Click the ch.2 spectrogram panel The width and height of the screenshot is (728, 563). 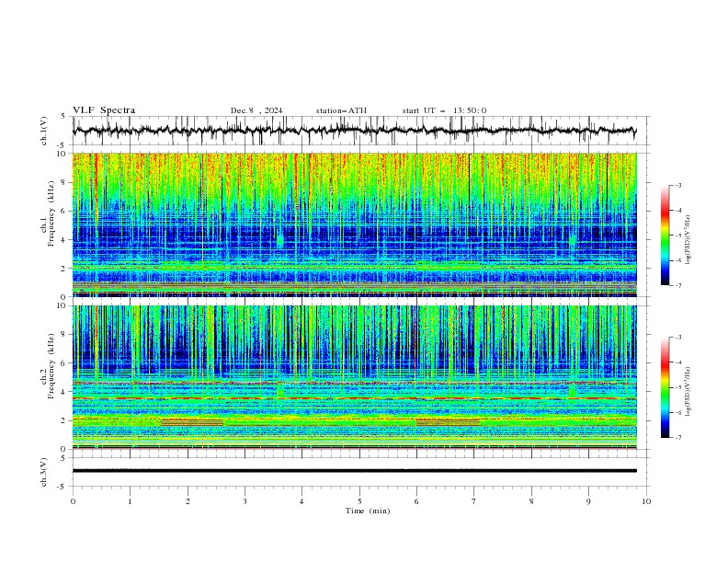tap(354, 377)
